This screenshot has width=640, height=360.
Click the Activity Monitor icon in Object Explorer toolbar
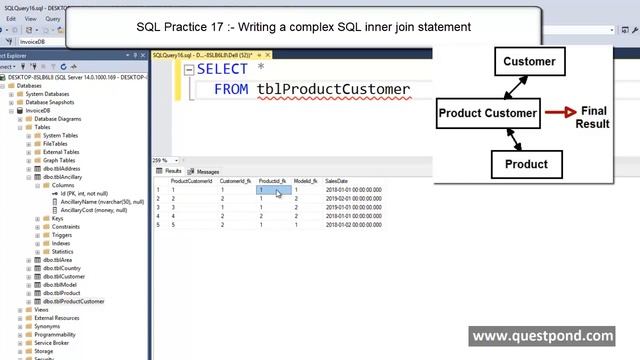74,67
